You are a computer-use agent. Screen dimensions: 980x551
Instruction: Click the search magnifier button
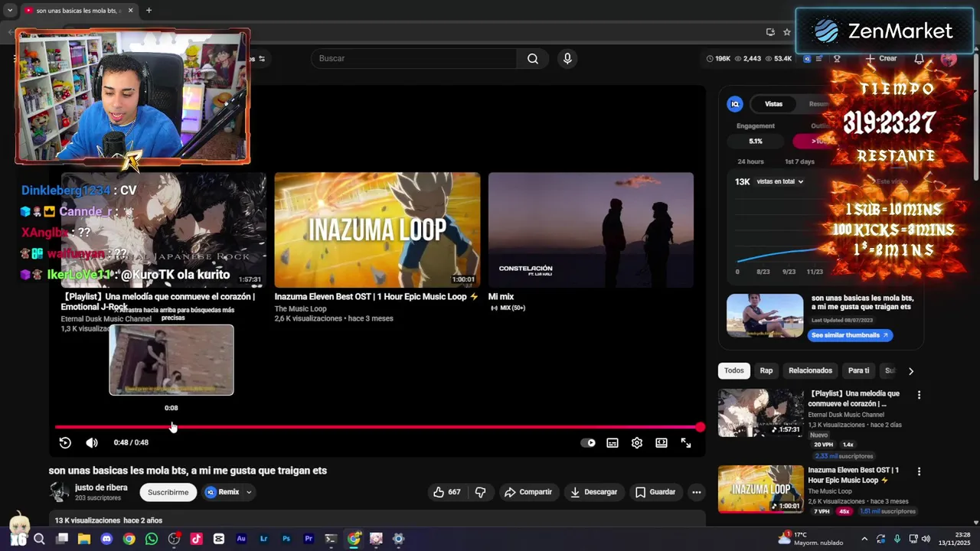[x=533, y=59]
